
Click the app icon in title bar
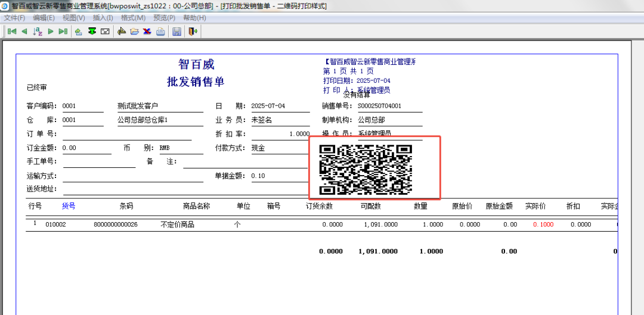pos(5,6)
